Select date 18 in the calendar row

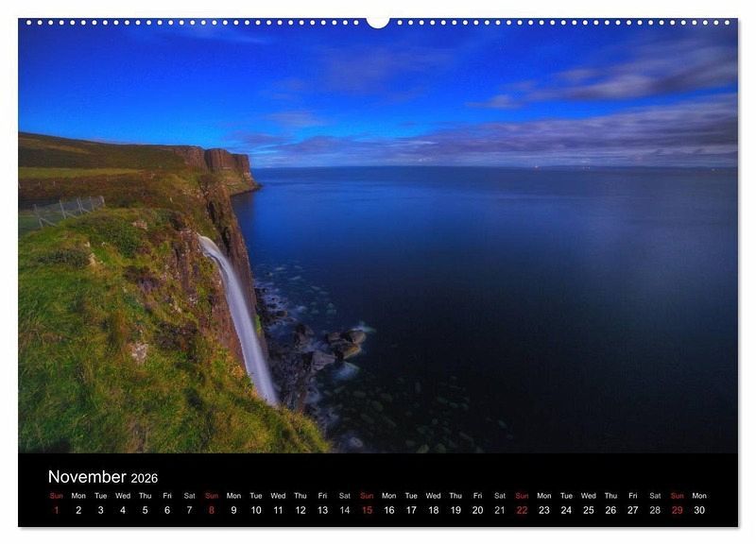[x=433, y=510]
